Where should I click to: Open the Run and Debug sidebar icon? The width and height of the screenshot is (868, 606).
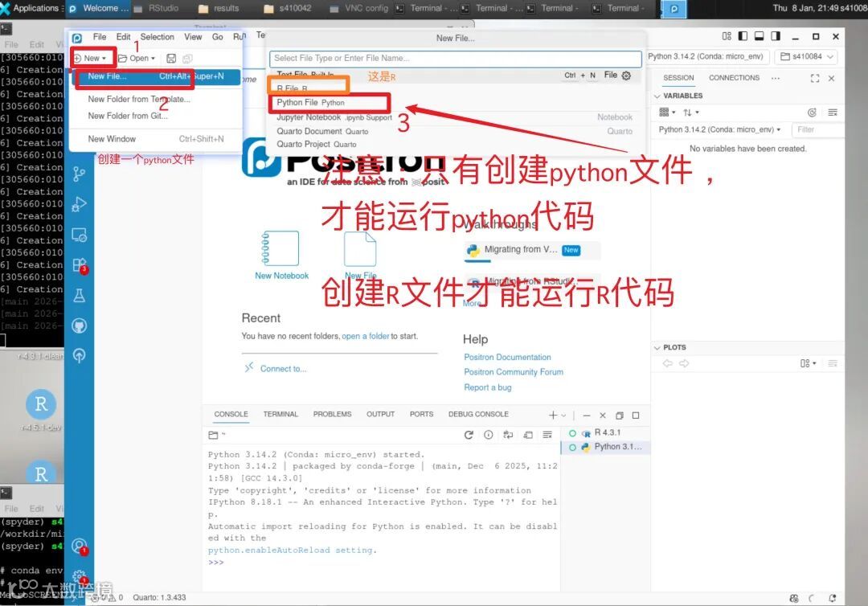[79, 204]
